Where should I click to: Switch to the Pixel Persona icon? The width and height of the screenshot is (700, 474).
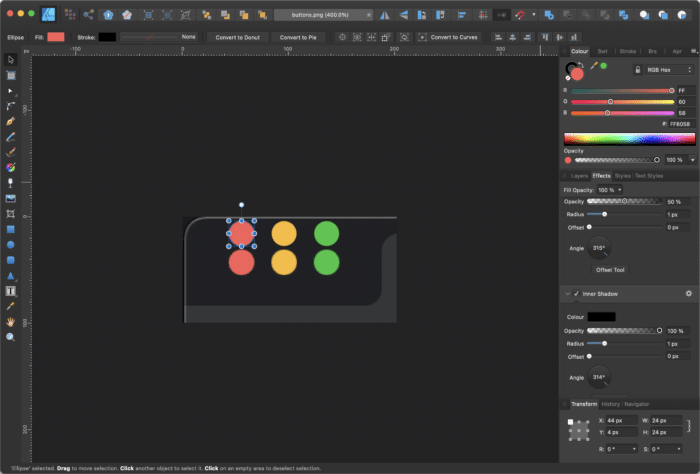click(x=70, y=15)
